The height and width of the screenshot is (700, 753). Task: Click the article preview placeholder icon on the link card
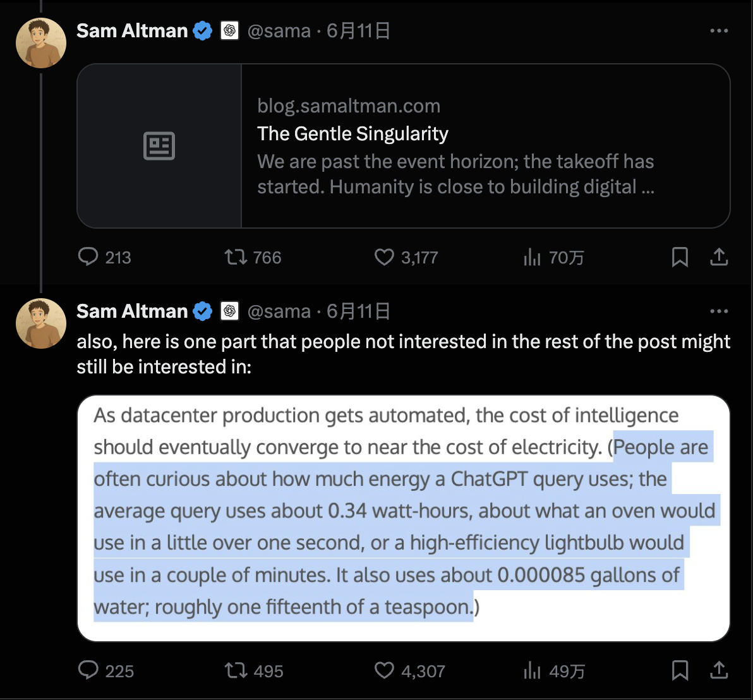coord(159,145)
